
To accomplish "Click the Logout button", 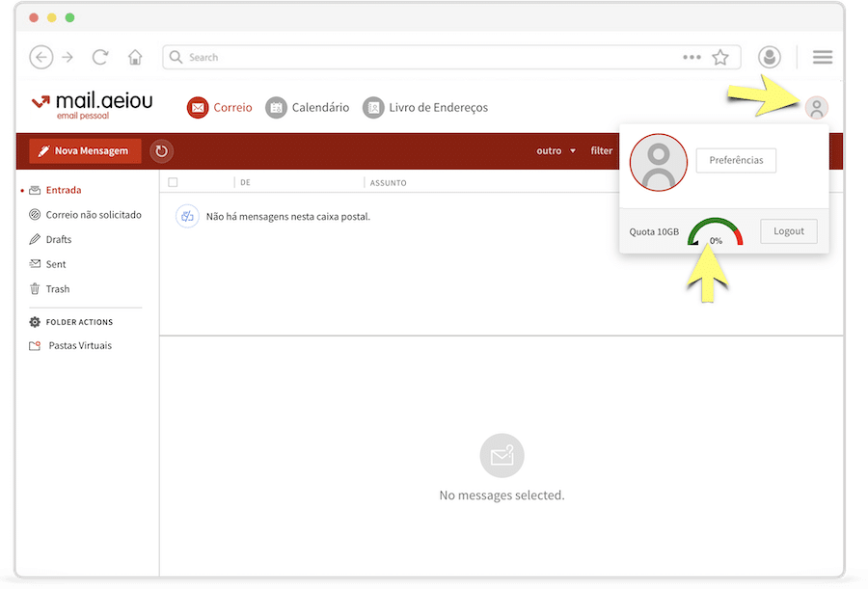I will 788,231.
